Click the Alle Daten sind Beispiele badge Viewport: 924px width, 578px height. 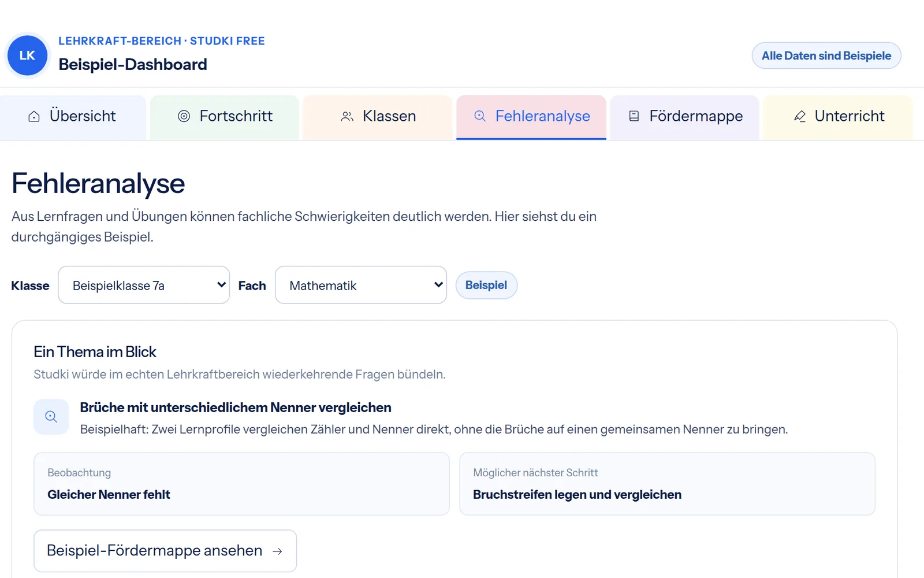coord(826,55)
